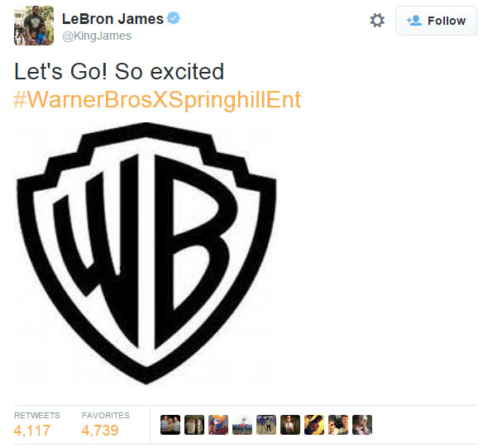Click the eighth retweeter avatar
This screenshot has height=448, width=483.
click(338, 425)
